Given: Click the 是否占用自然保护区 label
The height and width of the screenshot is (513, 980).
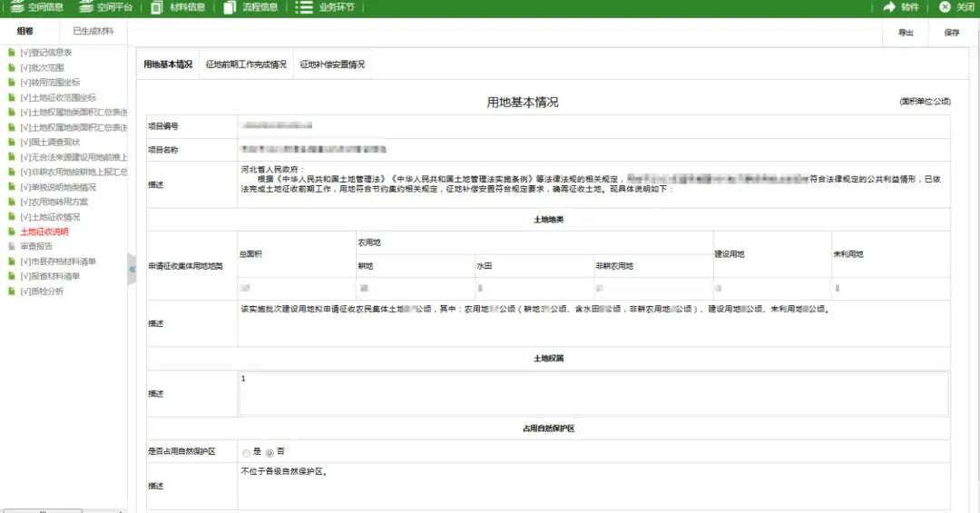Looking at the screenshot, I should pyautogui.click(x=181, y=451).
